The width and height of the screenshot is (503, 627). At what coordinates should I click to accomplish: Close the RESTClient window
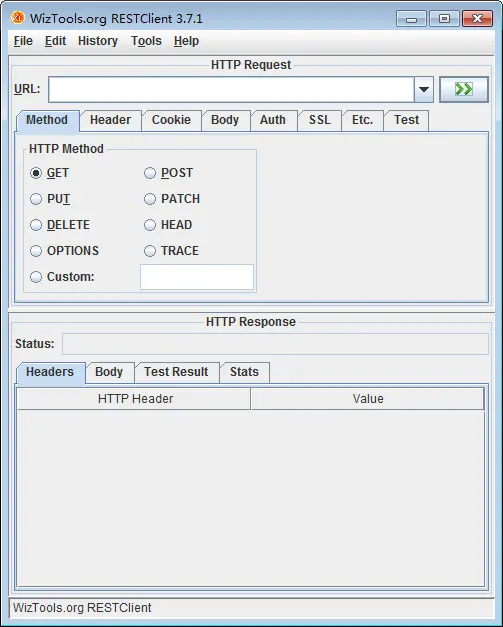pyautogui.click(x=477, y=19)
